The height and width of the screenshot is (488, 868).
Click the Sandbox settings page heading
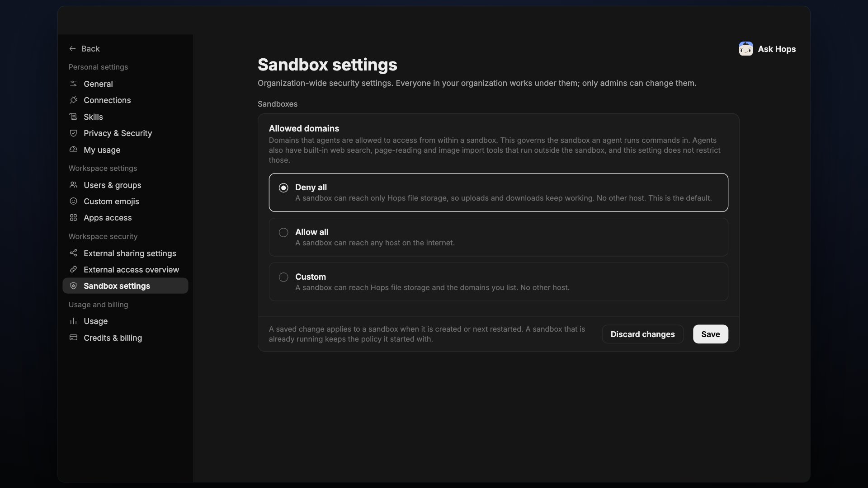[x=327, y=65]
